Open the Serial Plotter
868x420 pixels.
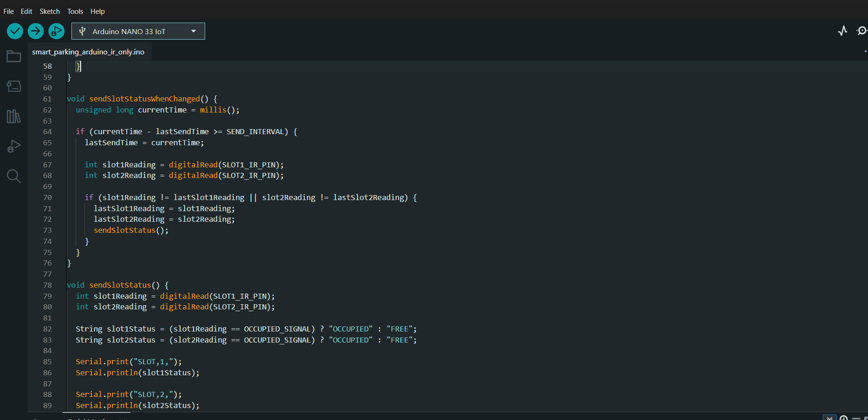click(843, 31)
